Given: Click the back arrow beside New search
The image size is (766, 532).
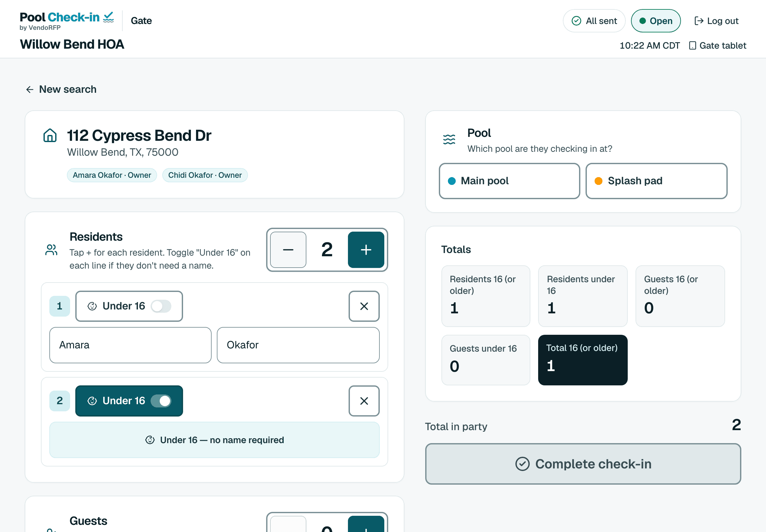Looking at the screenshot, I should point(30,89).
